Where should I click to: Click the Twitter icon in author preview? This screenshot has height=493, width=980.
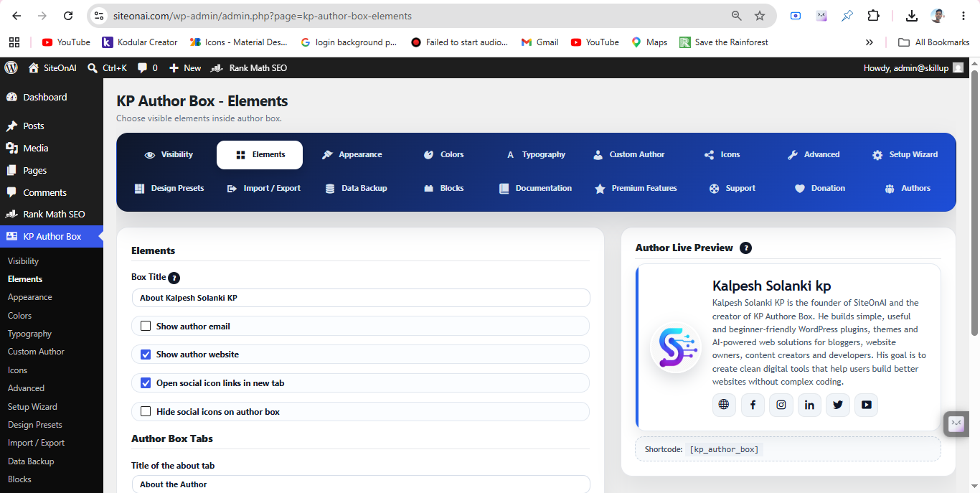tap(838, 405)
